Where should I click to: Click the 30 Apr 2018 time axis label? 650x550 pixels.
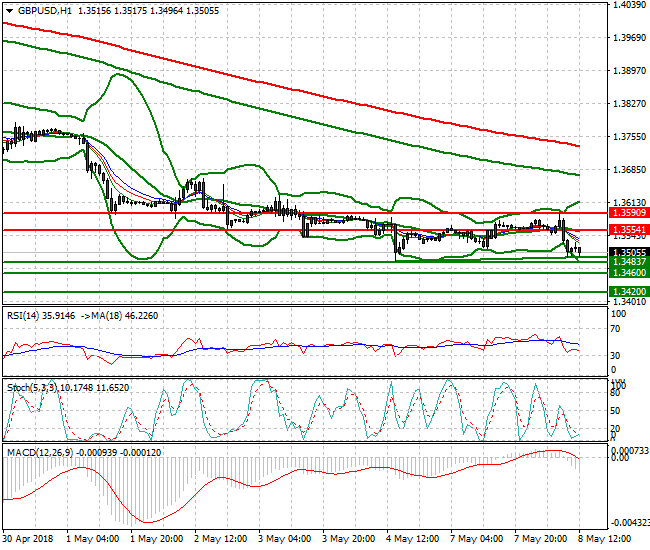28,539
